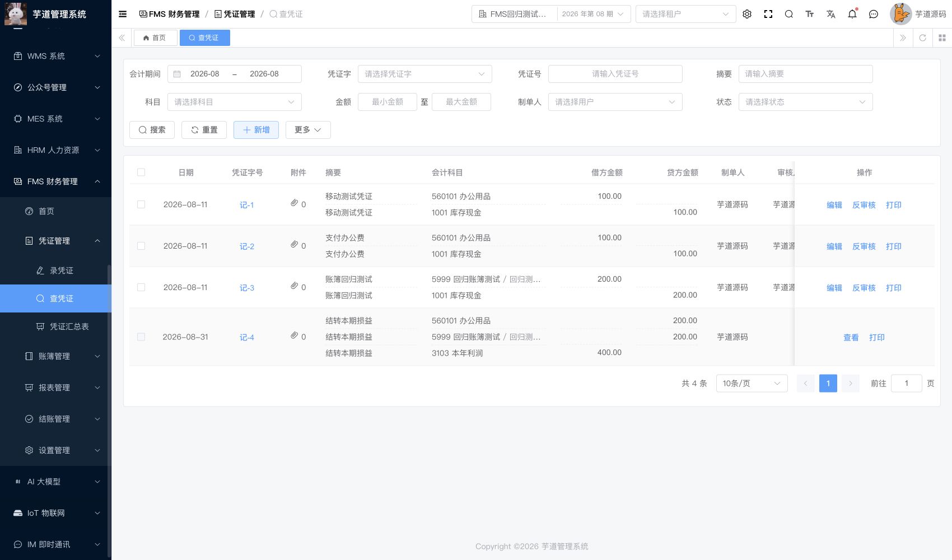
Task: Expand the WMS 系统 sidebar menu
Action: (56, 56)
